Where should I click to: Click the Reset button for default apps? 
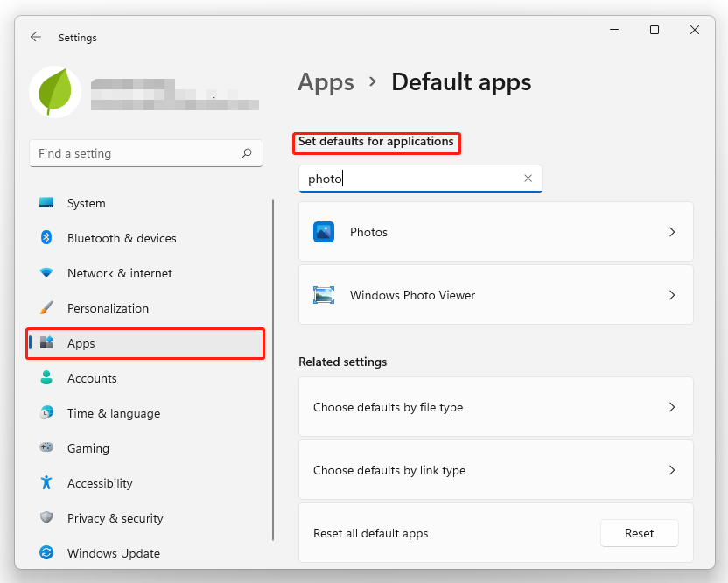coord(640,533)
